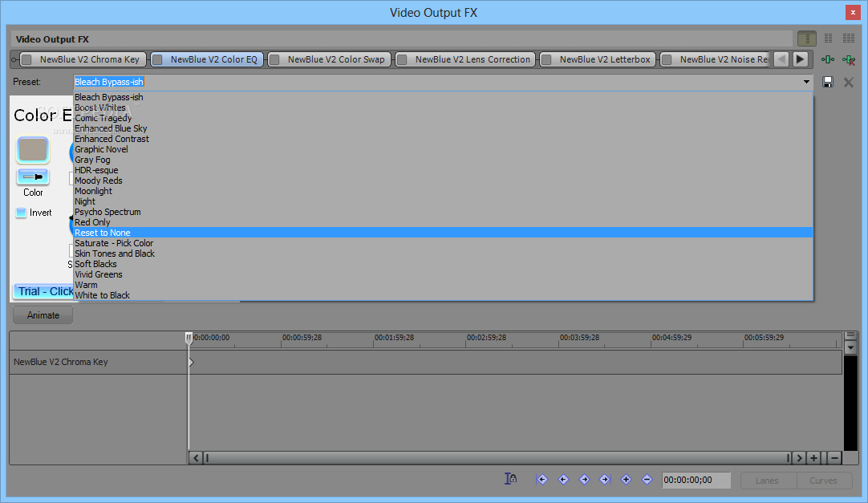Click the keyframe diamond on Chroma Key lane
The image size is (868, 503).
(x=192, y=363)
